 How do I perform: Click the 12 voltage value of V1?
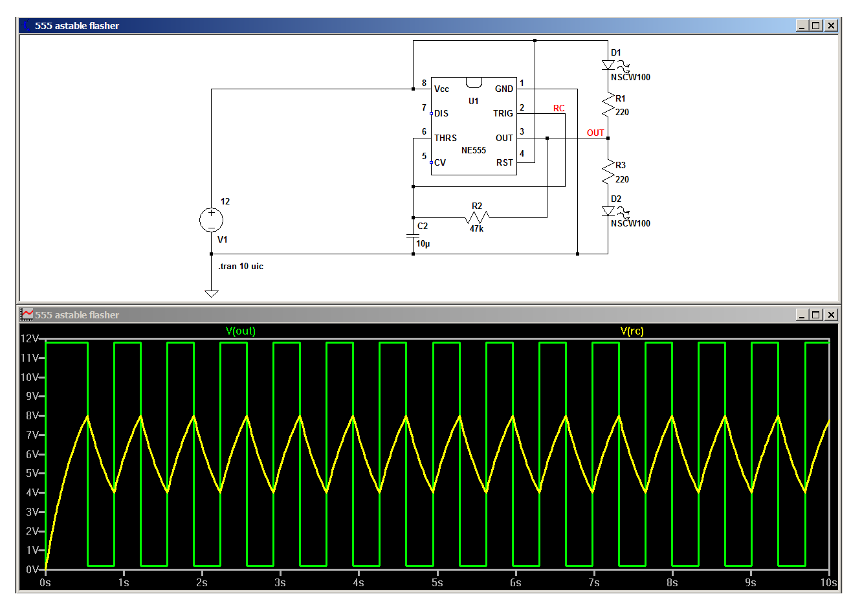225,201
